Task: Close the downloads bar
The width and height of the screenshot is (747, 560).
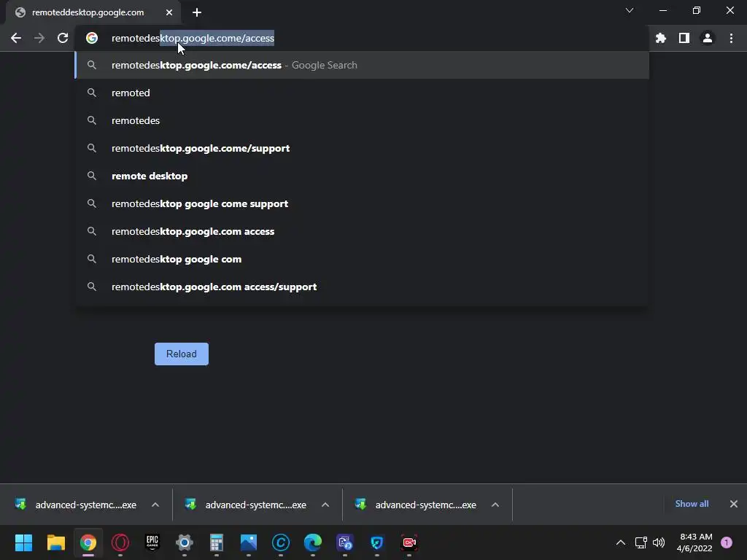Action: click(x=734, y=504)
